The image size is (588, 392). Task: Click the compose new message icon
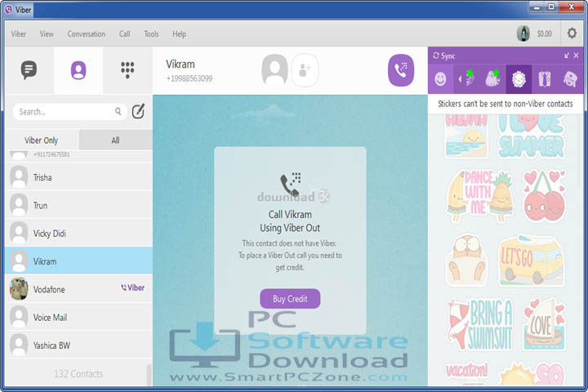coord(138,111)
